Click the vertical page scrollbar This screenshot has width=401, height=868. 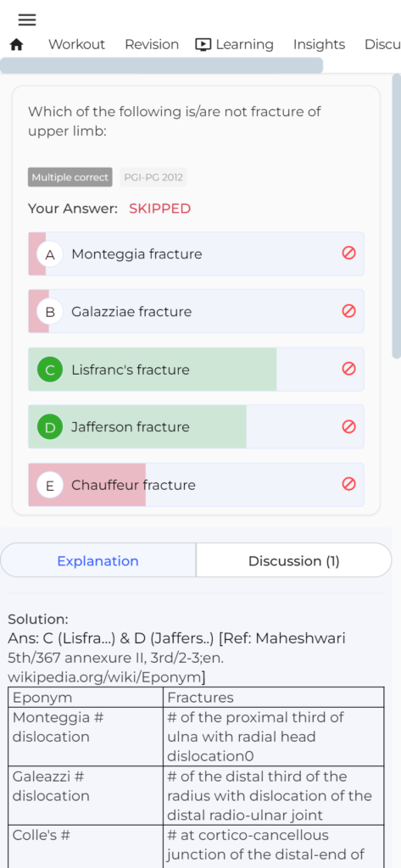[x=397, y=216]
